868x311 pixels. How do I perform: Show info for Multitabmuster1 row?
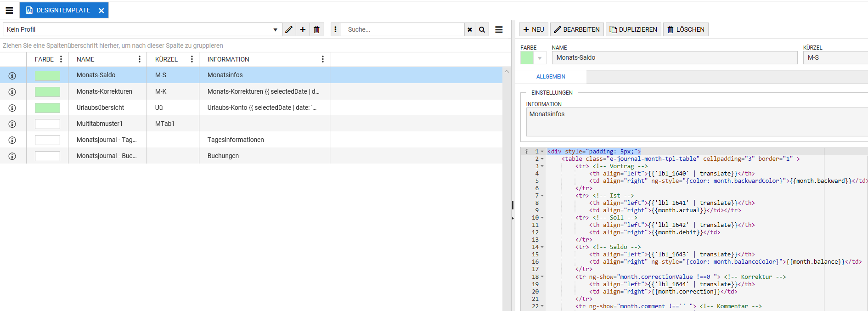12,124
